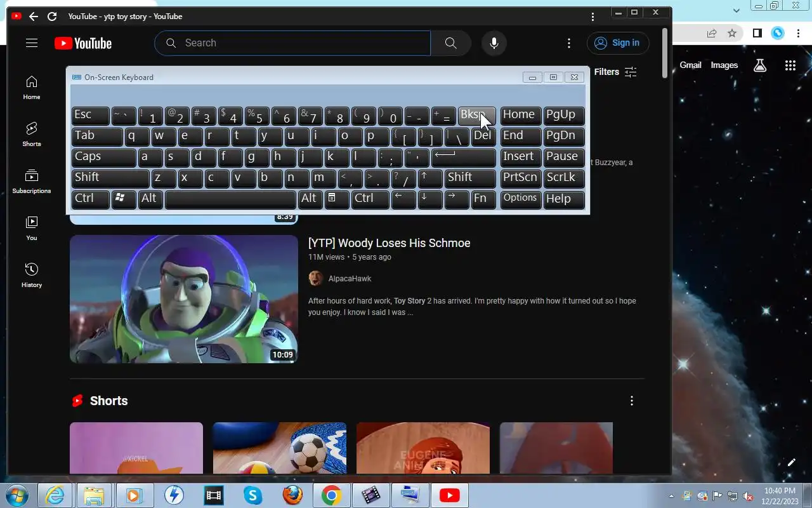Expand Chrome's tab search chevron
Screen dimensions: 812x508
pyautogui.click(x=737, y=11)
